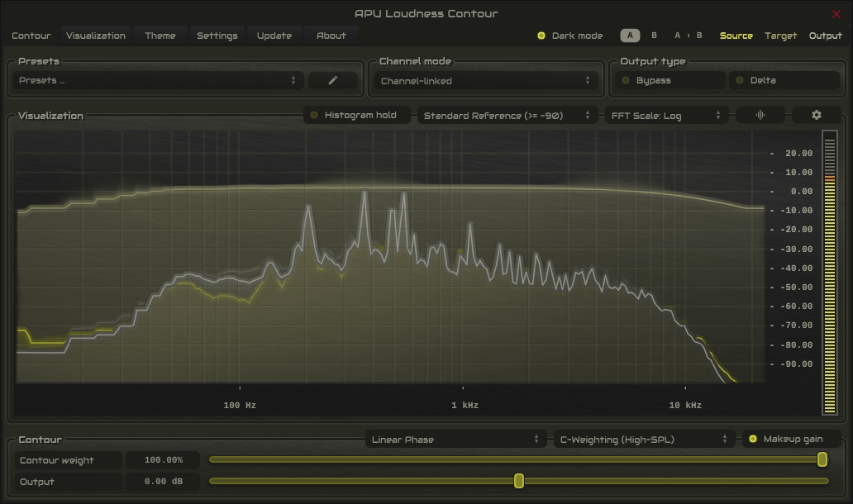
Task: Close the plugin with the red X
Action: pos(836,14)
